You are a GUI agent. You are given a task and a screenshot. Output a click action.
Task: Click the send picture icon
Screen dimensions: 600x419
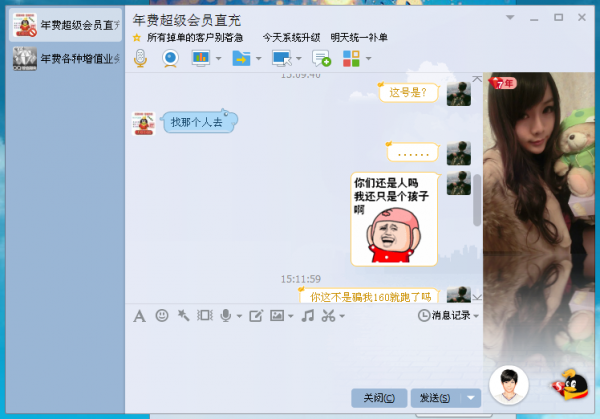point(277,316)
